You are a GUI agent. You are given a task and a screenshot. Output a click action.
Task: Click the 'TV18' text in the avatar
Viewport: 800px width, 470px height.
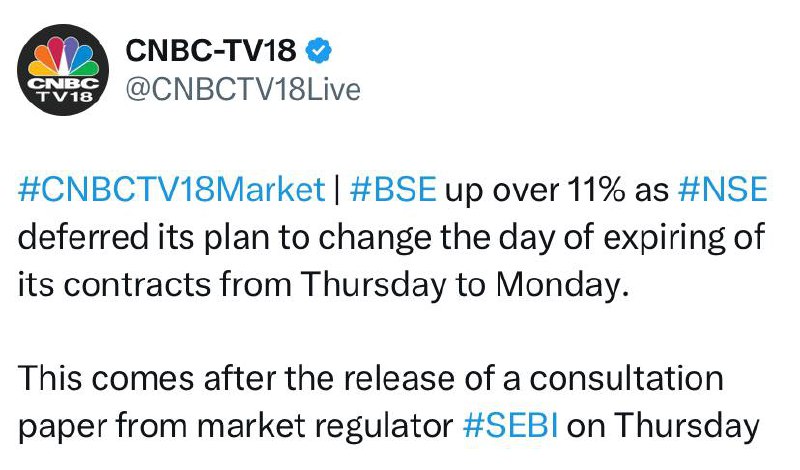click(x=63, y=96)
